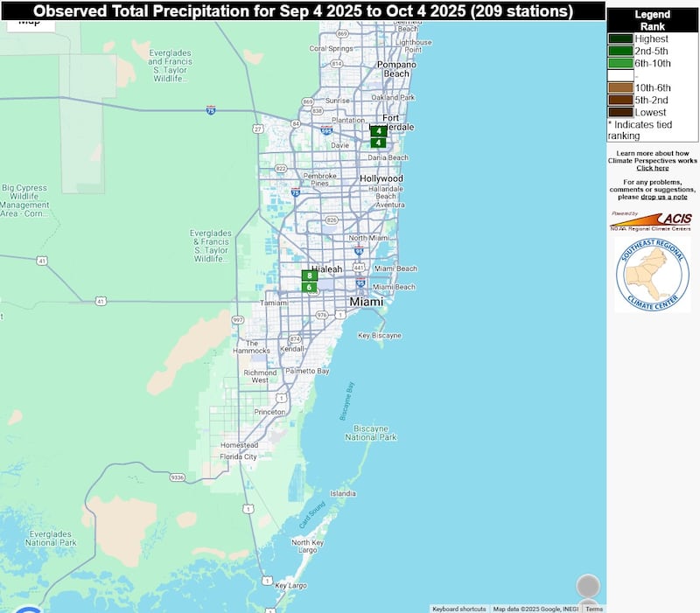Click the Miami city label on the map
Screen dimensions: 700x613
coord(366,302)
